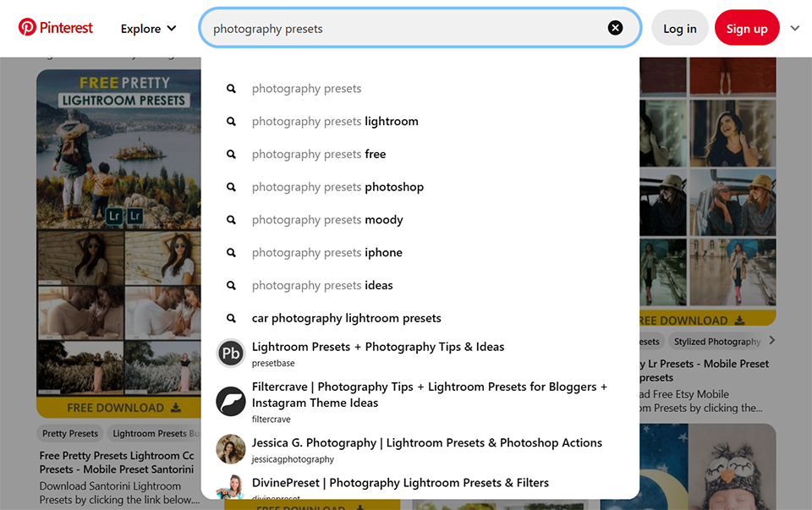812x510 pixels.
Task: Open 'Lightroom Presets + Photography Tips & Ideas' board
Action: 378,347
